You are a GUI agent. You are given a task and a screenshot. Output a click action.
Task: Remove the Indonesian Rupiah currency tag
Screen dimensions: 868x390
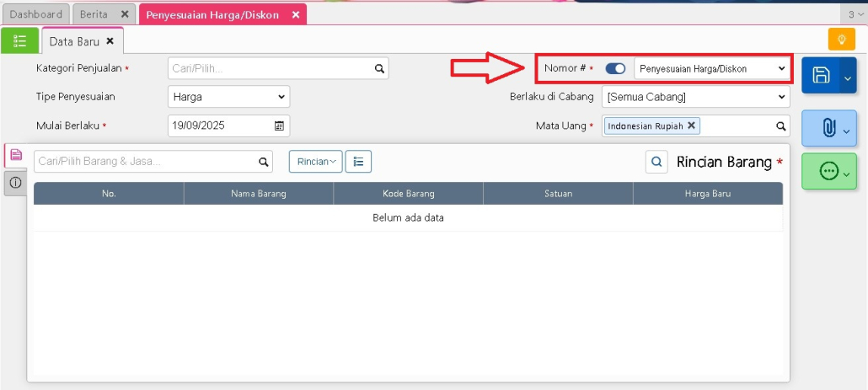click(691, 126)
